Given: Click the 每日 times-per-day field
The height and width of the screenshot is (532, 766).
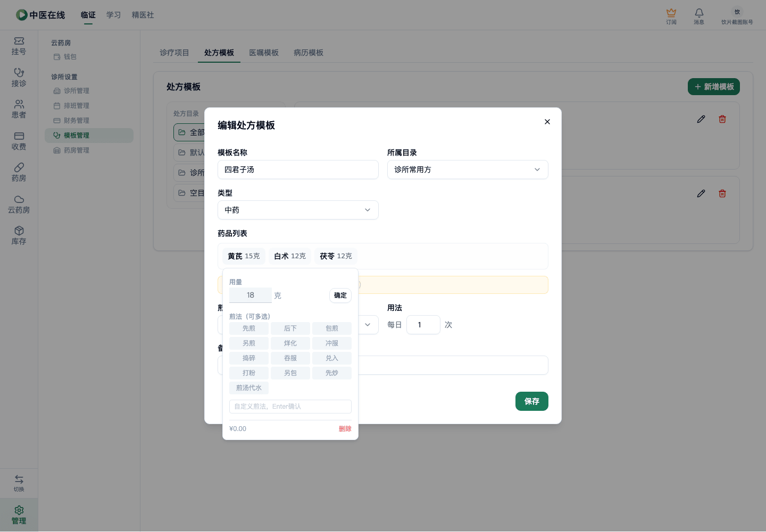Looking at the screenshot, I should [x=423, y=325].
